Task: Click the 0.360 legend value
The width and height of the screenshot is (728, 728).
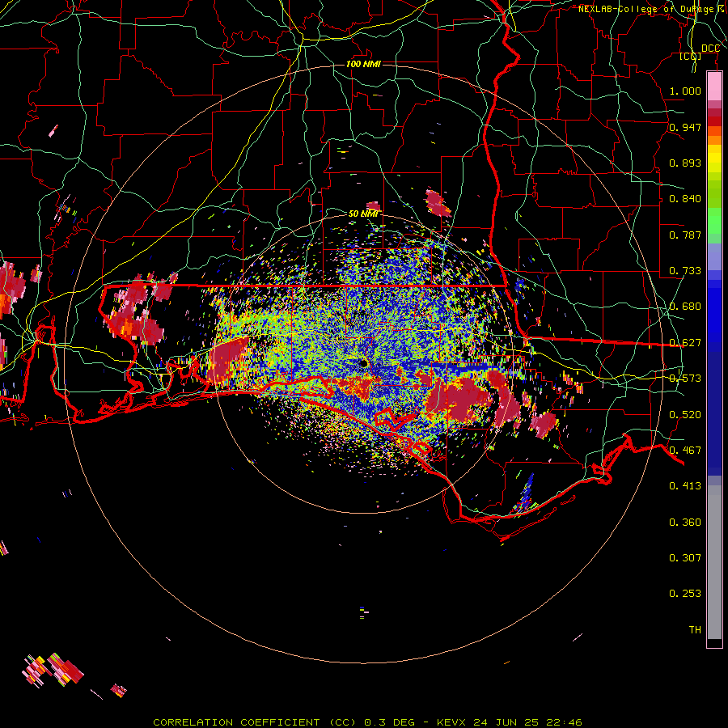Action: pyautogui.click(x=685, y=523)
